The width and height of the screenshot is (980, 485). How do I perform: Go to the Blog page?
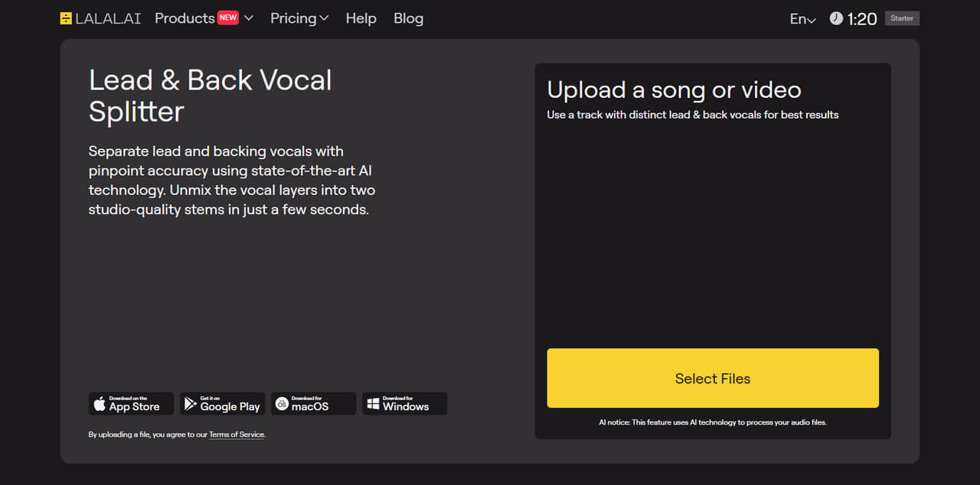[x=408, y=18]
